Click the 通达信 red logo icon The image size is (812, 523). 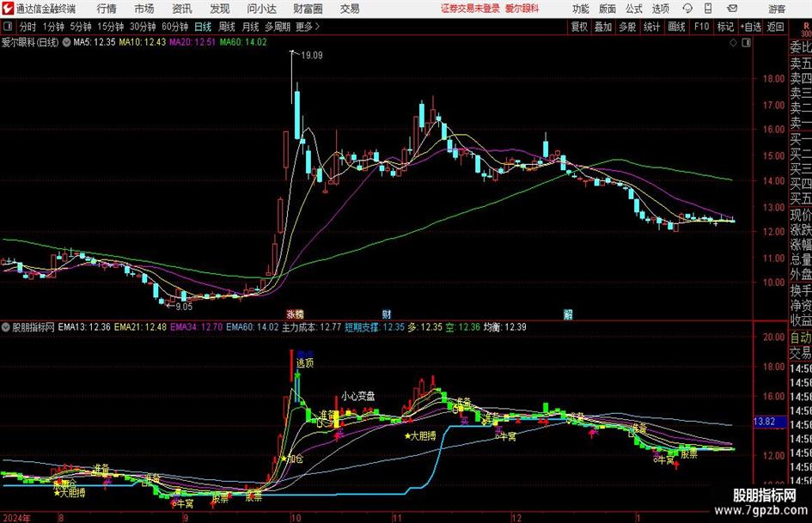coord(7,9)
